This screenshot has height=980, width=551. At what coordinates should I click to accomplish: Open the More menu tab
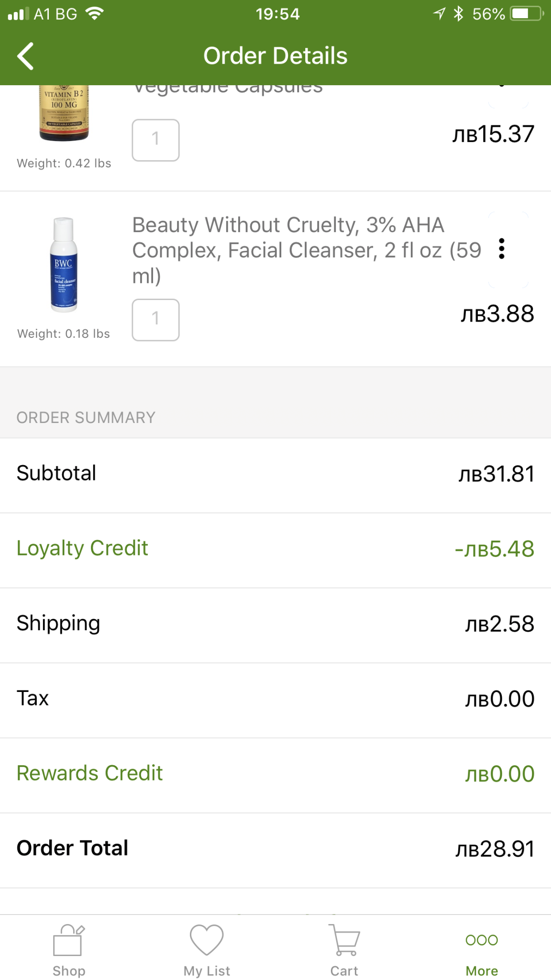482,950
